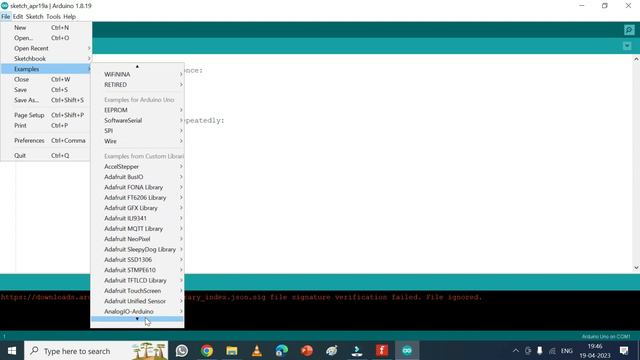Screen dimensions: 640x360
Task: Show hidden system tray icons
Action: point(516,351)
